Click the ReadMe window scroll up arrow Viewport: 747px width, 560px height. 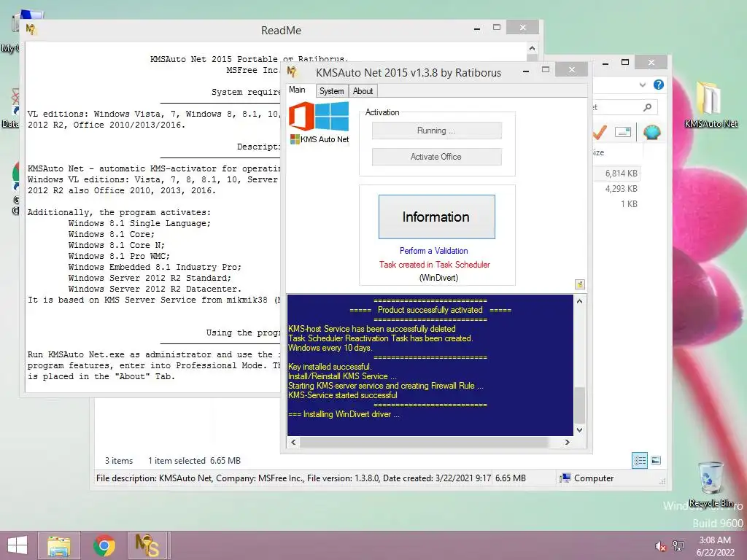point(532,48)
